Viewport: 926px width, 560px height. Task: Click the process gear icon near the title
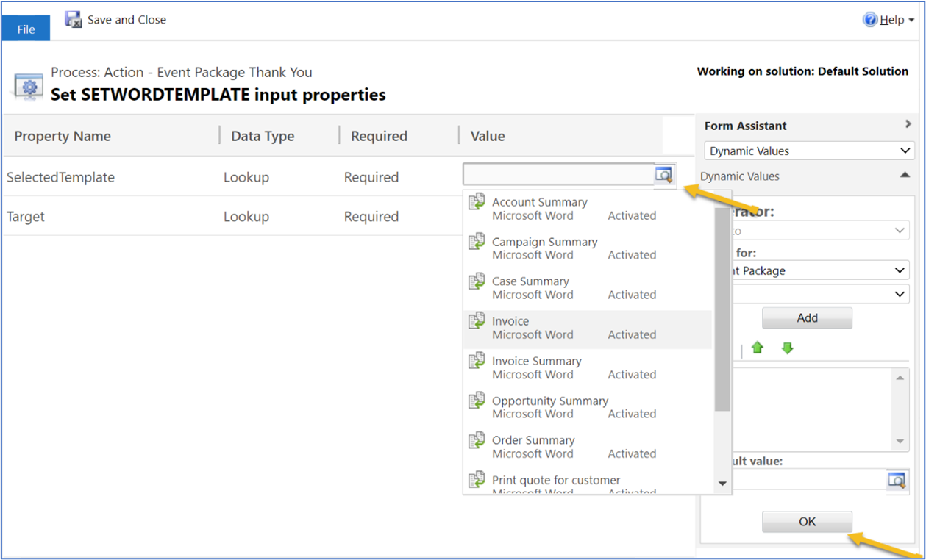pyautogui.click(x=27, y=86)
